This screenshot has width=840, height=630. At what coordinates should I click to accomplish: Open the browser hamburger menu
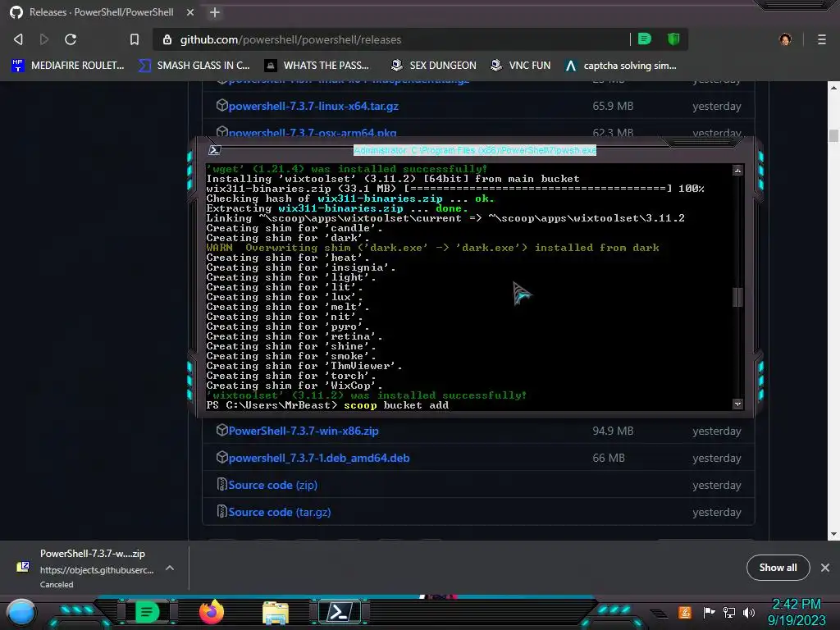pos(822,39)
